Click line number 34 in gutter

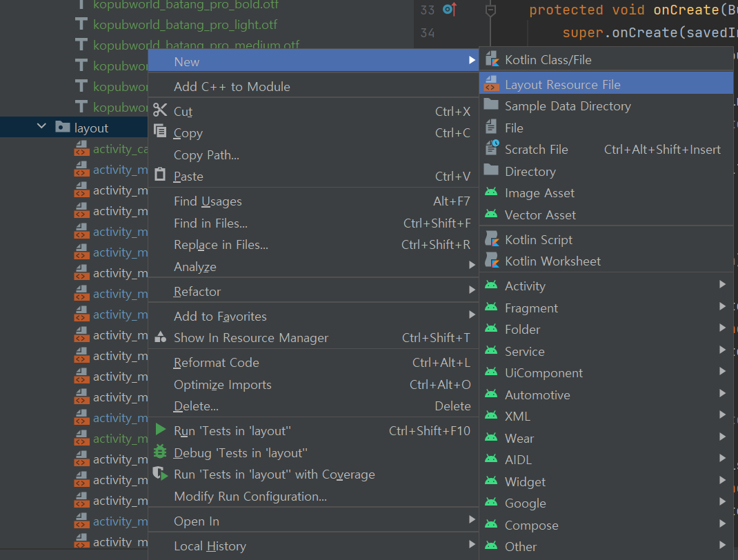(428, 33)
